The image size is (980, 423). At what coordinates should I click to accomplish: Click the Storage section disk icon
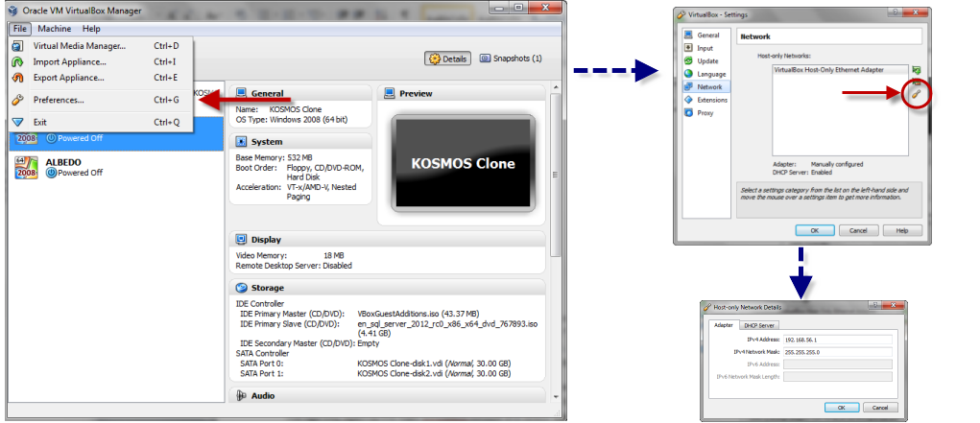pyautogui.click(x=241, y=288)
